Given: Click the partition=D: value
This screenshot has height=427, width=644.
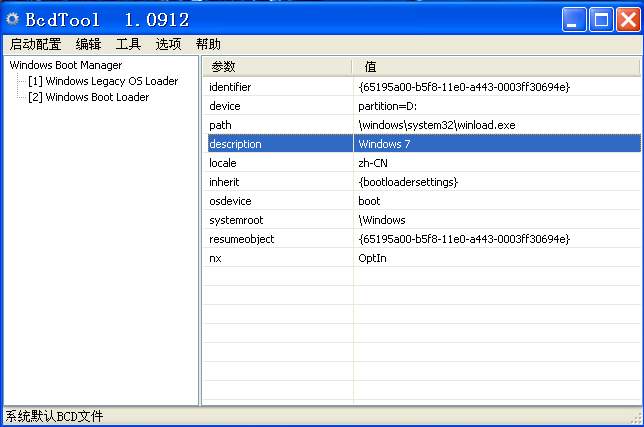Looking at the screenshot, I should click(x=387, y=106).
